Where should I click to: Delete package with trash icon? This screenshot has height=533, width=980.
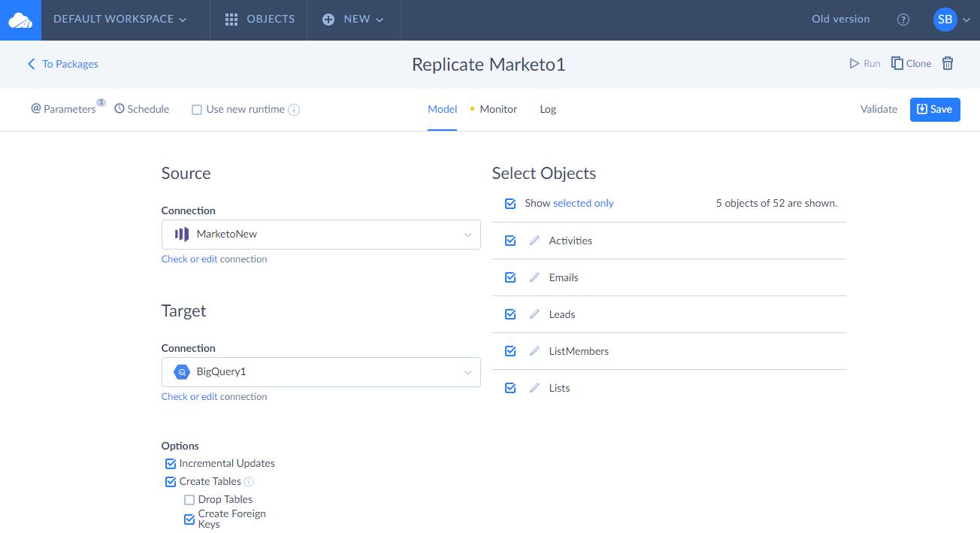click(948, 64)
